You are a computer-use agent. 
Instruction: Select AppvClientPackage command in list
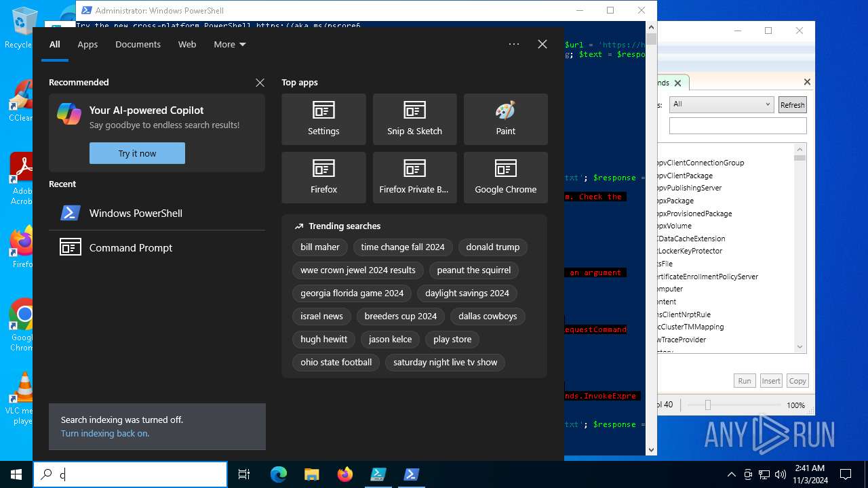coord(684,176)
